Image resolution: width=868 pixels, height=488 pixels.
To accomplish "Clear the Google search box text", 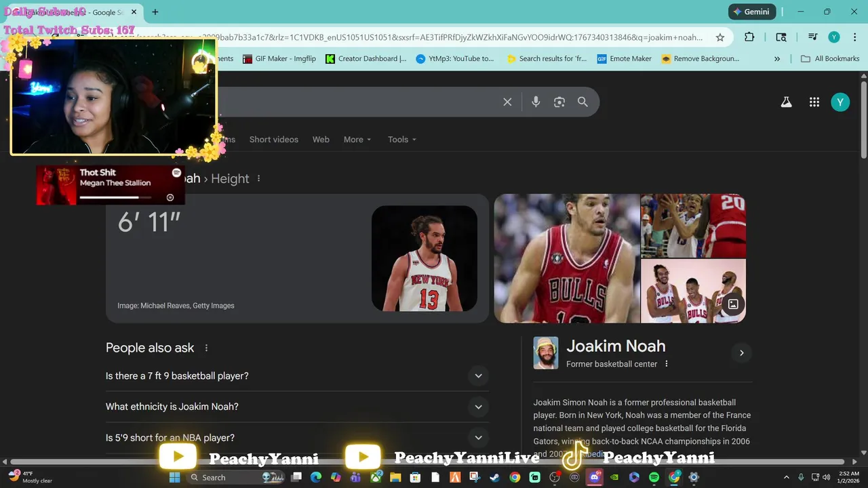I will [x=507, y=102].
